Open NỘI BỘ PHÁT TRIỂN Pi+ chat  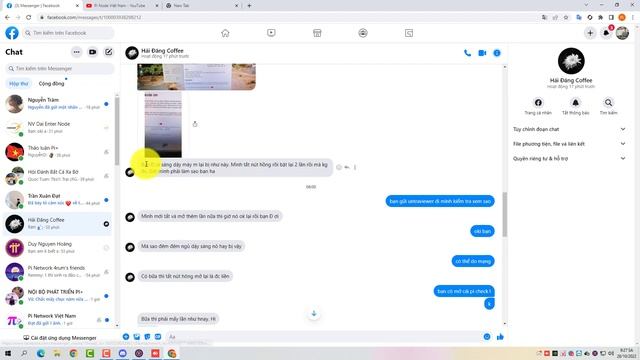[x=58, y=296]
